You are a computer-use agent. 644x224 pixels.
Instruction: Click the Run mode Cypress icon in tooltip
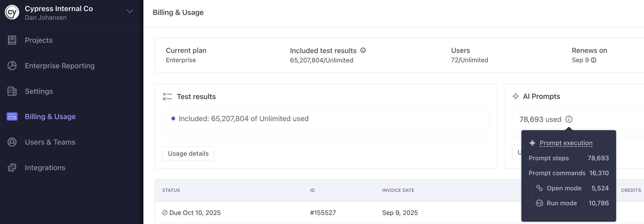539,203
